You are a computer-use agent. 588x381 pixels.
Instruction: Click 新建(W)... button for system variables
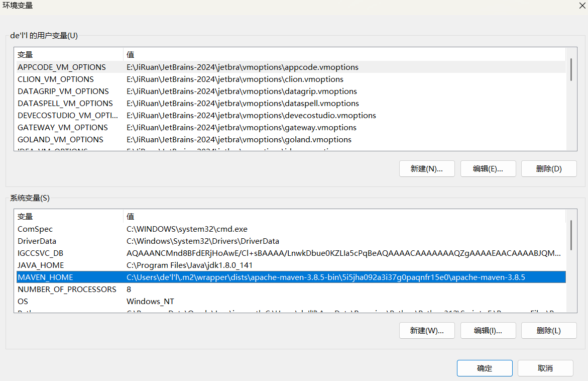tap(427, 331)
